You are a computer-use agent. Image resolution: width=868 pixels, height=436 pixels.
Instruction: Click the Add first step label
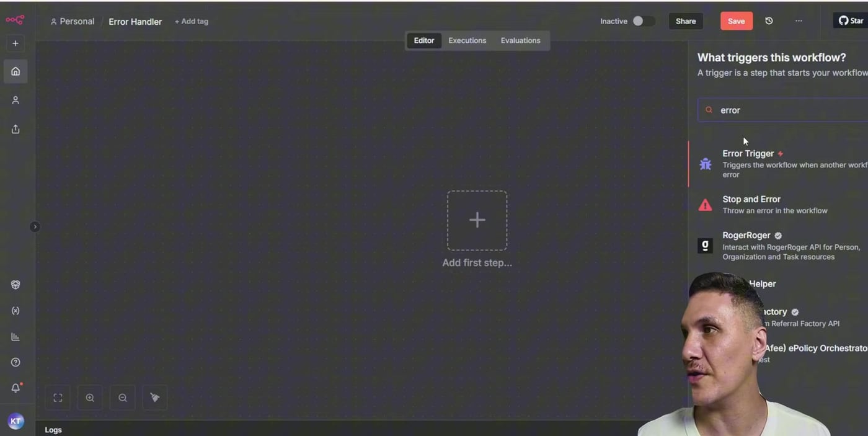coord(477,263)
